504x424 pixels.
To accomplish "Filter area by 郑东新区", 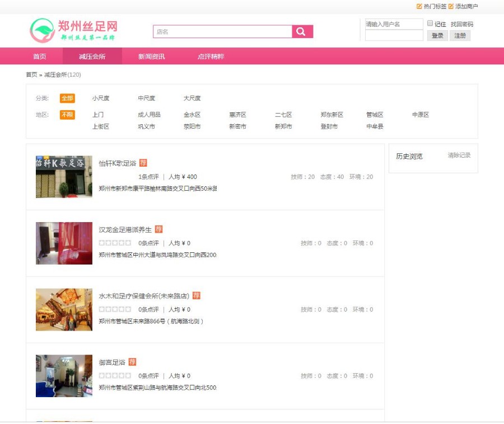I will click(332, 115).
